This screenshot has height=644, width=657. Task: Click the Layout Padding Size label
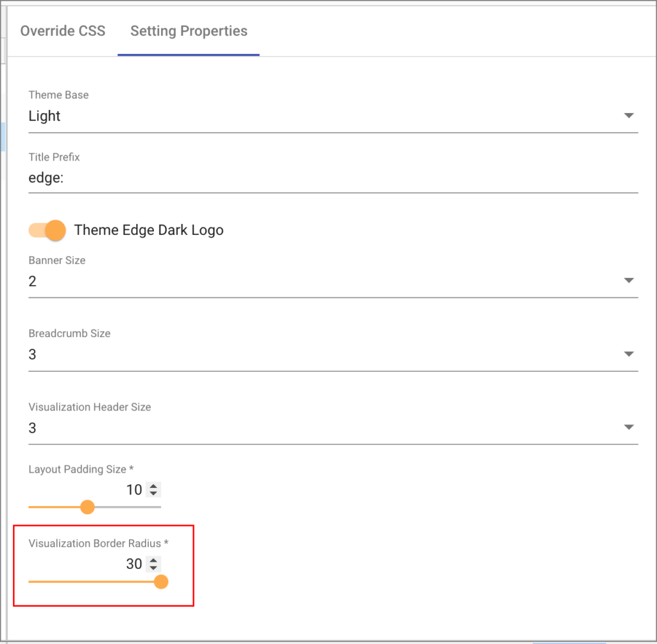tap(81, 469)
